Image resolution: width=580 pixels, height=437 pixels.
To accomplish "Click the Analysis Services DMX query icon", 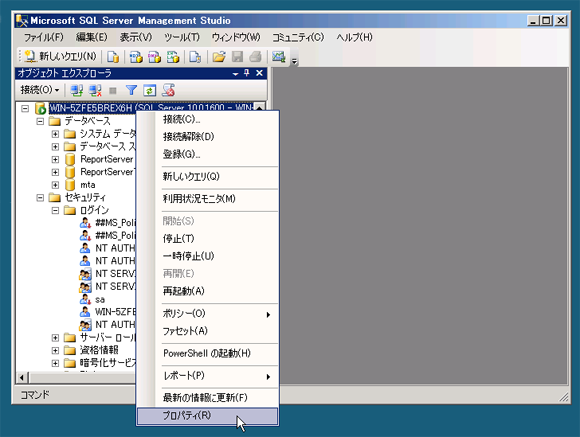I will [x=154, y=57].
